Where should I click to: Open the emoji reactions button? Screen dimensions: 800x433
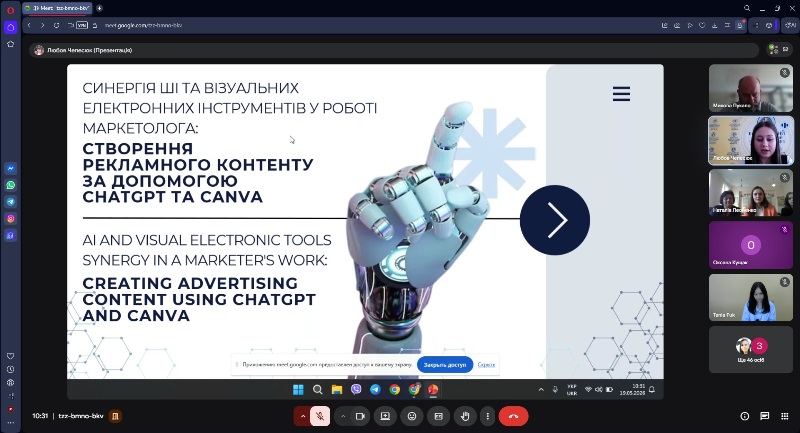412,416
